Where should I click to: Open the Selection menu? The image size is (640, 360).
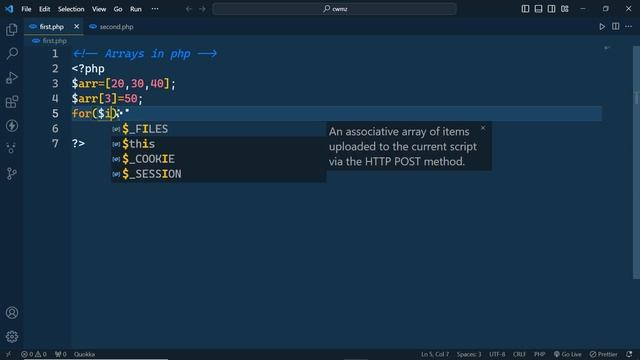[x=71, y=9]
